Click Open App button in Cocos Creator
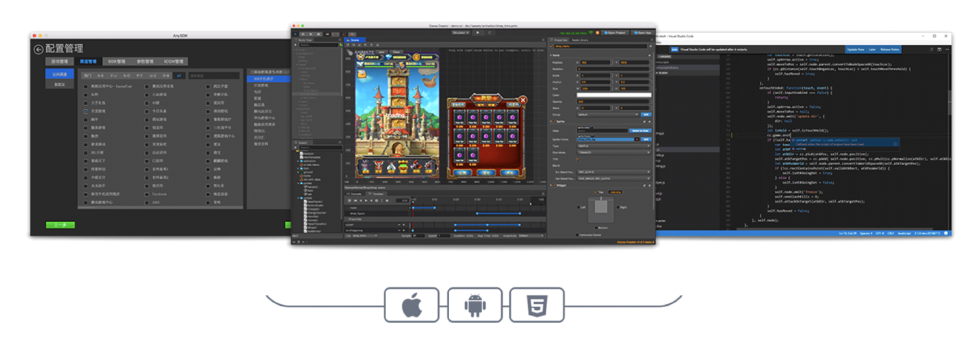This screenshot has height=337, width=980. 644,32
